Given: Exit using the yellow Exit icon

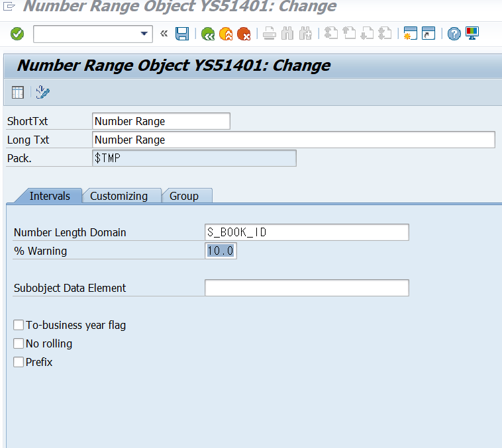Looking at the screenshot, I should click(226, 34).
